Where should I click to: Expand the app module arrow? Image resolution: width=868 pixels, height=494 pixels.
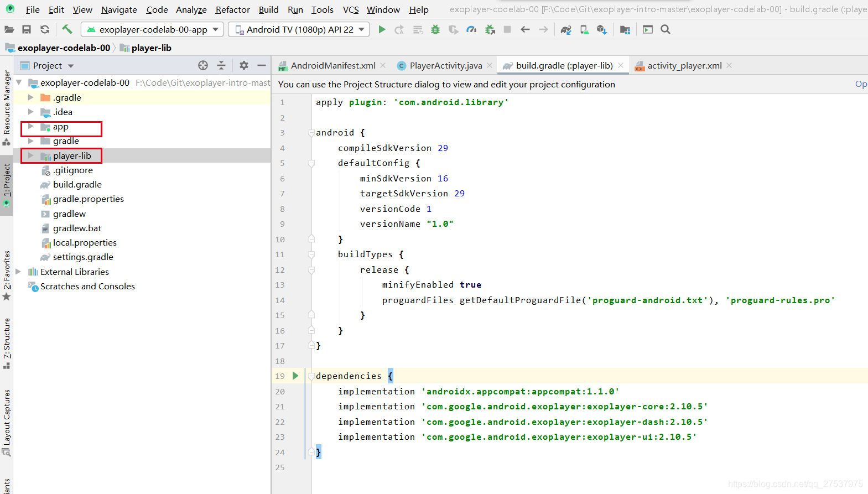coord(31,126)
